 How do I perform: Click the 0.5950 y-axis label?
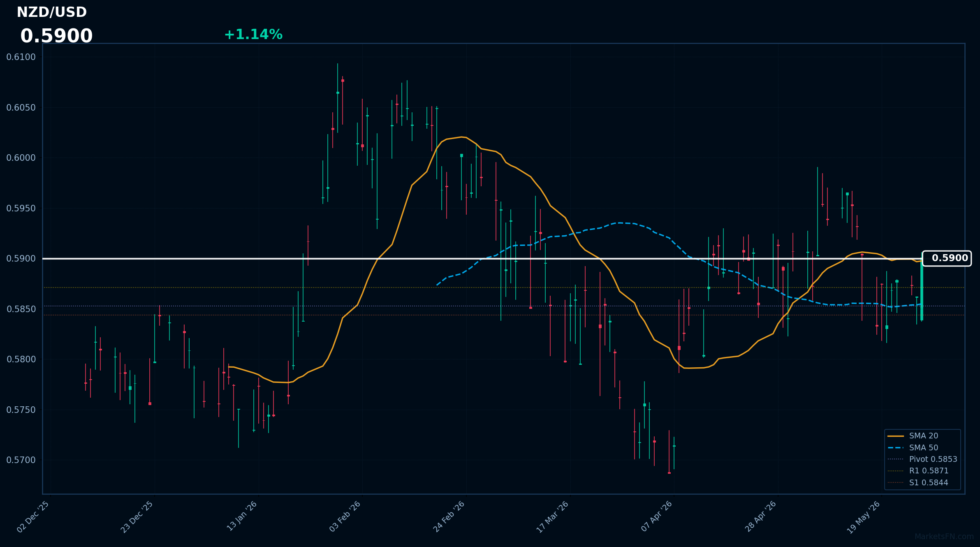point(21,209)
